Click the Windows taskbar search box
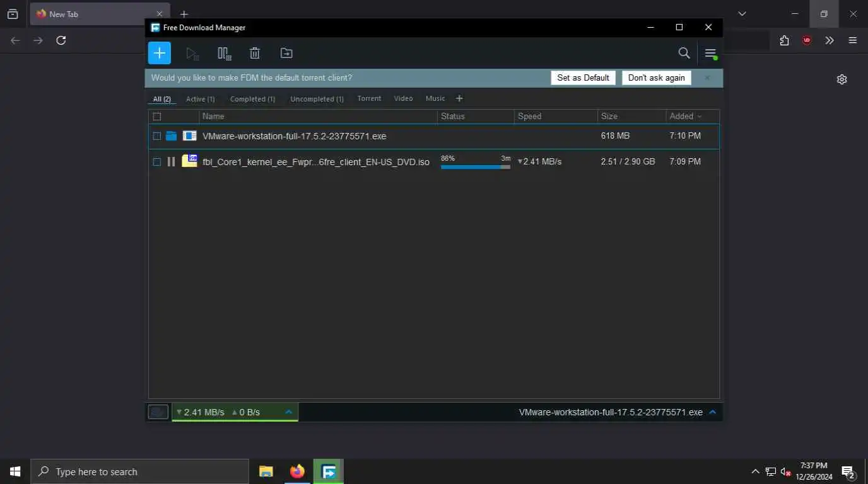The height and width of the screenshot is (484, 868). coord(139,471)
